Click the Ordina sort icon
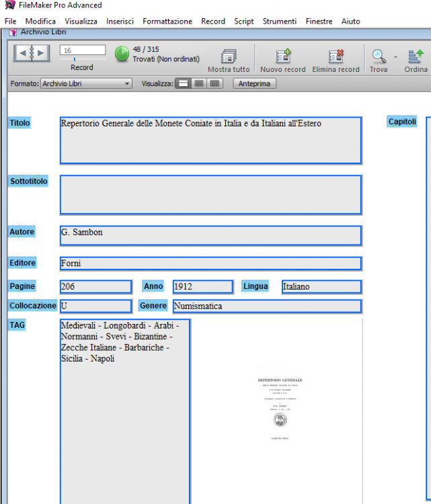 pyautogui.click(x=416, y=56)
